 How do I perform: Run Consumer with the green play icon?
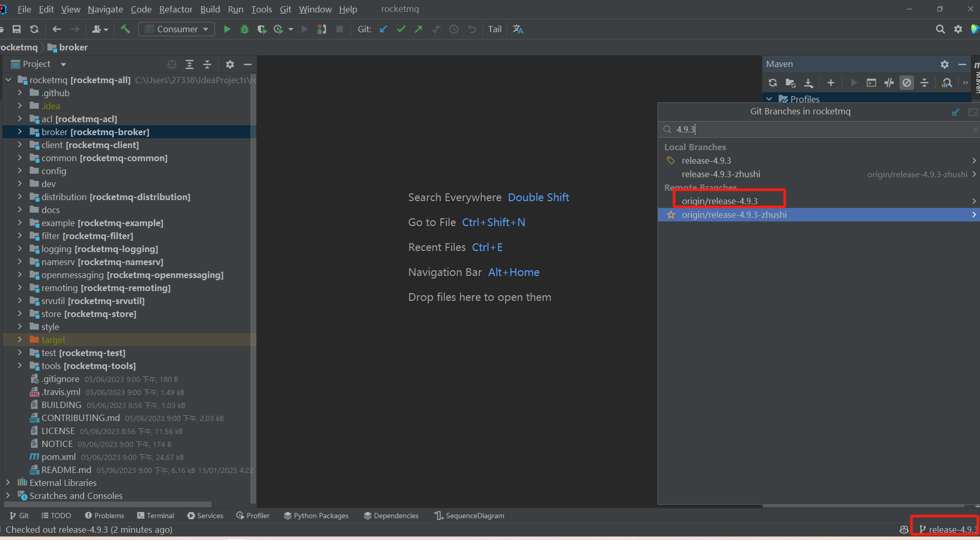[x=227, y=29]
